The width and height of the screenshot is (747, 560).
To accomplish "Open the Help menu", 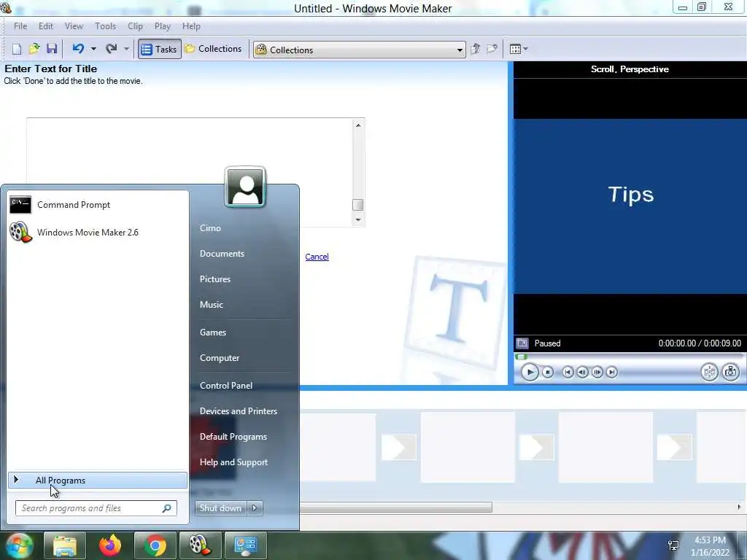I will [x=191, y=26].
